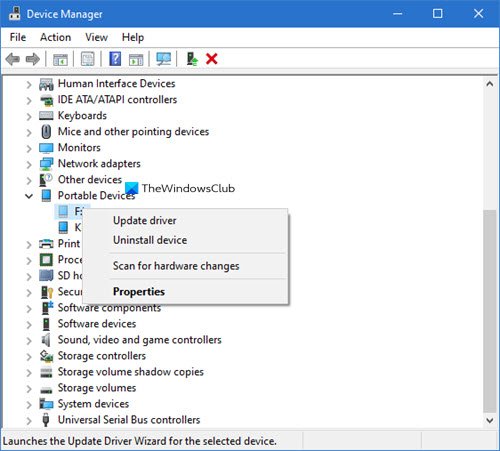Viewport: 500px width, 451px height.
Task: Collapse the Portable Devices category
Action: (x=29, y=196)
